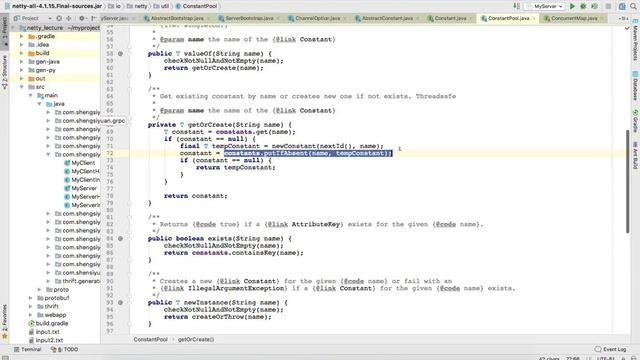Click the util breadcrumb in navigation bar
Image resolution: width=640 pixels, height=360 pixels.
161,6
